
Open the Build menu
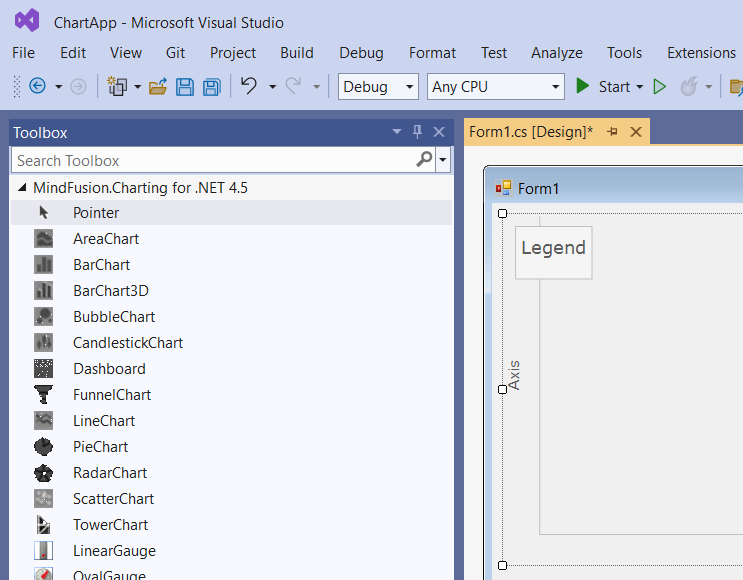click(x=297, y=53)
